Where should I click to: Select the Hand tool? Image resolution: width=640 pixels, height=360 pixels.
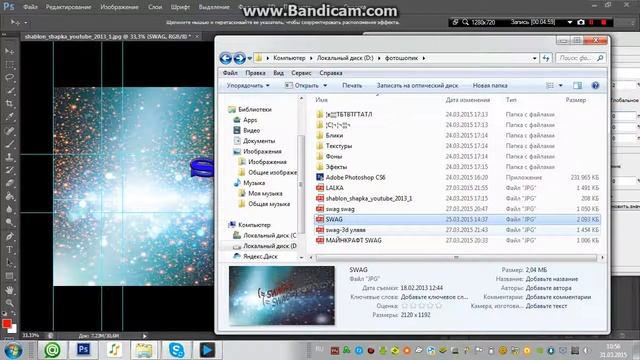9,290
